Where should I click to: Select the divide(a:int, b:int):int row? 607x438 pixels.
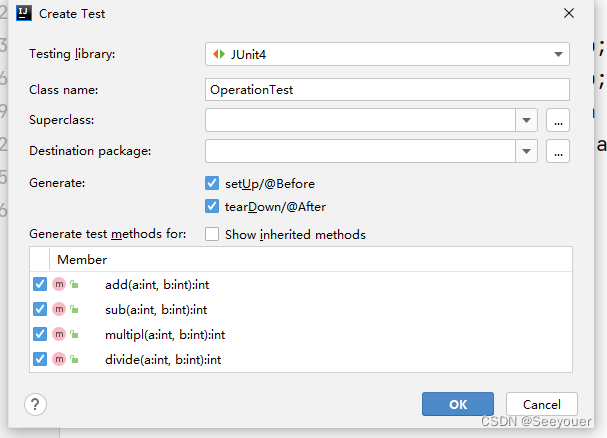point(301,360)
